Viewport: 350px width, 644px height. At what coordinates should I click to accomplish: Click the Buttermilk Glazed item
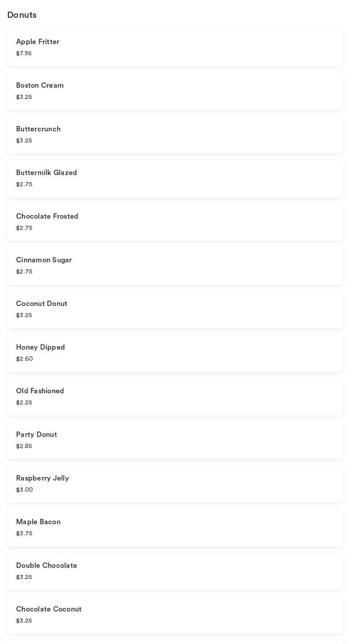(x=175, y=179)
